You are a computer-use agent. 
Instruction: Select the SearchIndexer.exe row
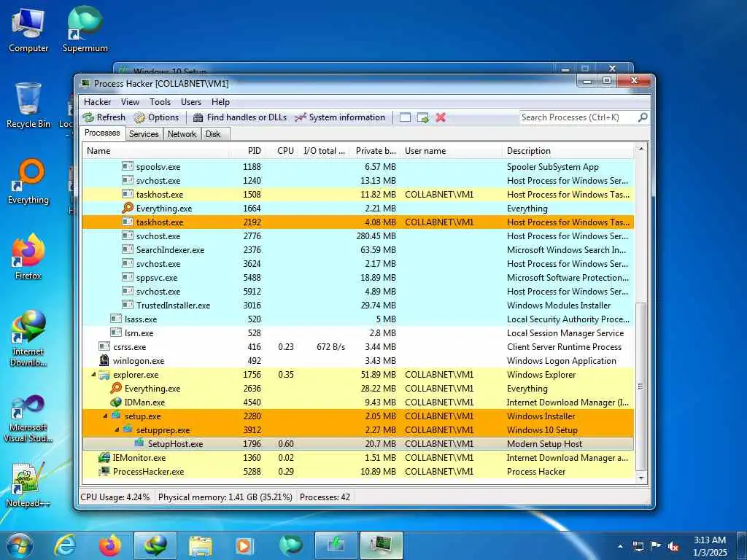click(x=358, y=250)
